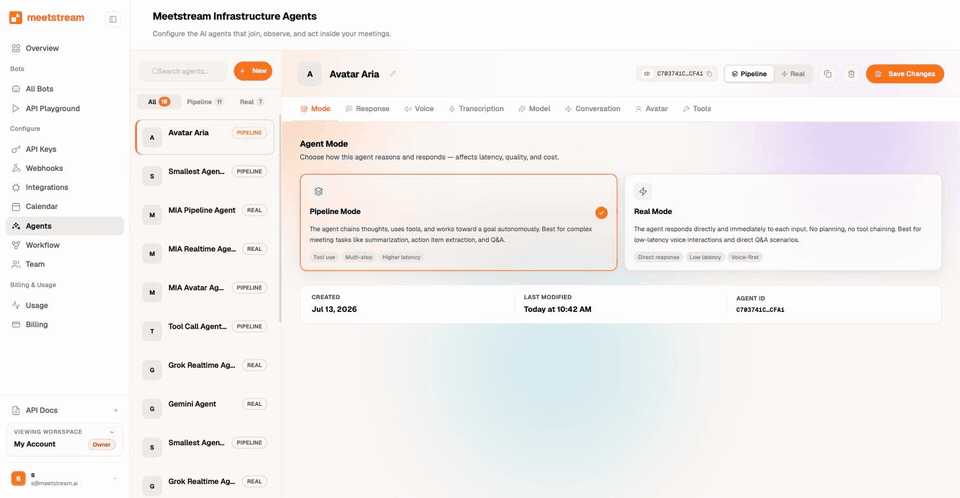This screenshot has width=960, height=498.
Task: Click the orange checkmark on Pipeline Mode
Action: pos(601,213)
